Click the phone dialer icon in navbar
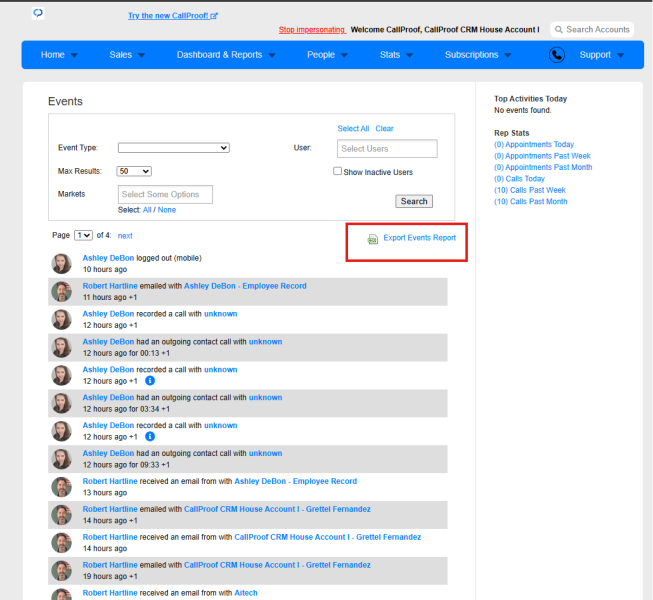 pos(557,55)
